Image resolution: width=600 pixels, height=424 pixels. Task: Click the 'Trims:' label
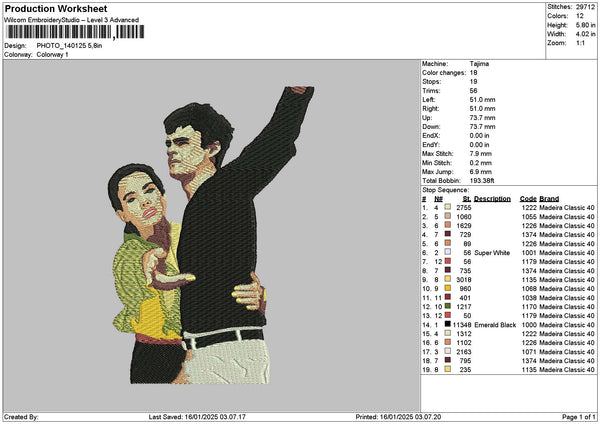(431, 91)
